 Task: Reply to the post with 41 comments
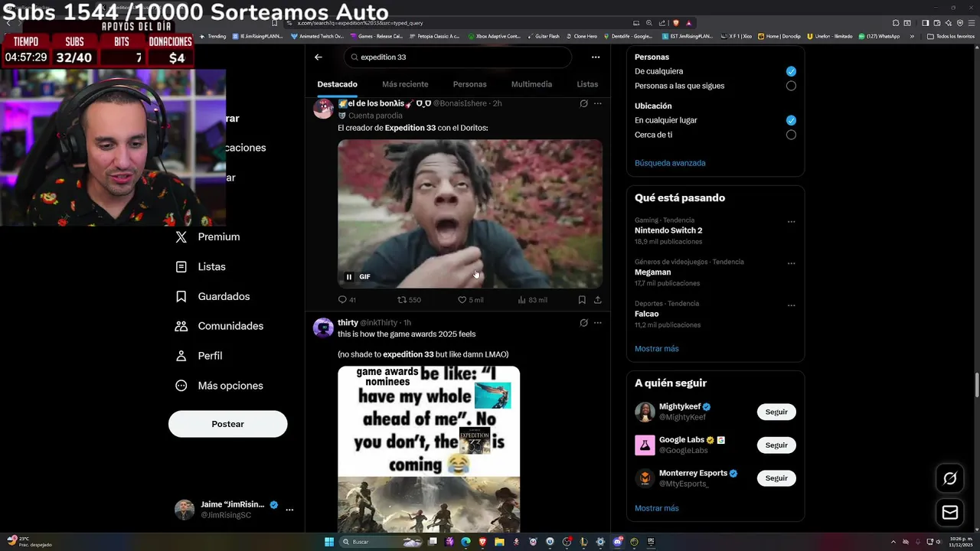click(x=347, y=300)
